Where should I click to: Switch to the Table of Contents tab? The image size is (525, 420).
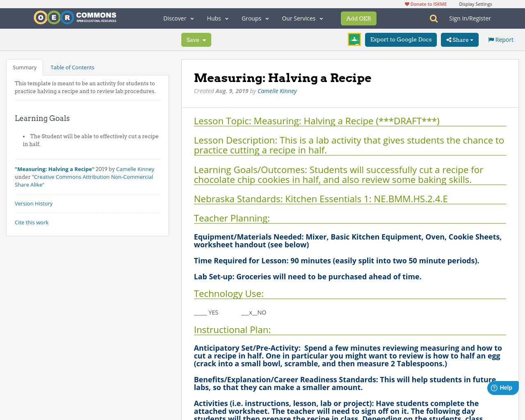[72, 66]
